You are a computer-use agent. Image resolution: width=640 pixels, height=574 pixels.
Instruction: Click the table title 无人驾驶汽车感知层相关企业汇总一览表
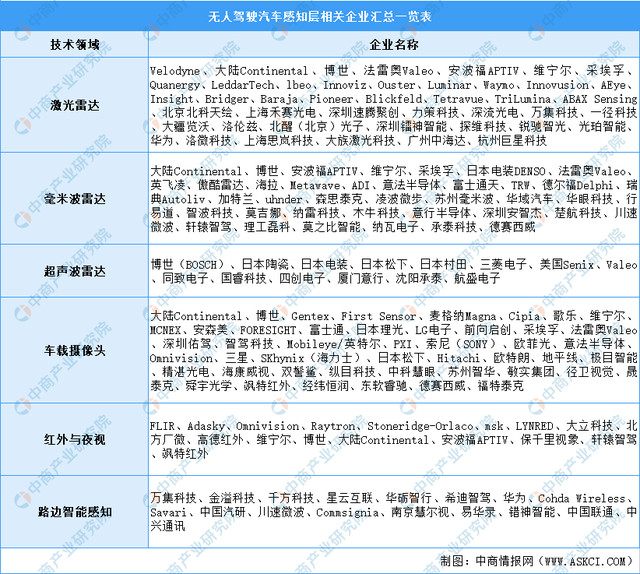click(x=320, y=16)
